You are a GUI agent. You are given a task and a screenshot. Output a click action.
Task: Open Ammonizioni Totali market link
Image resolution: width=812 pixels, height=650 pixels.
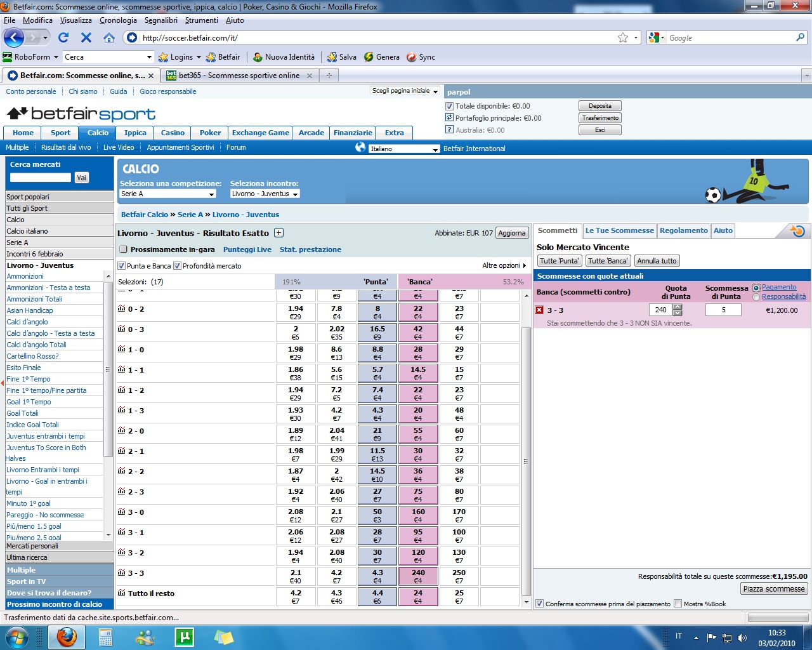(x=34, y=299)
